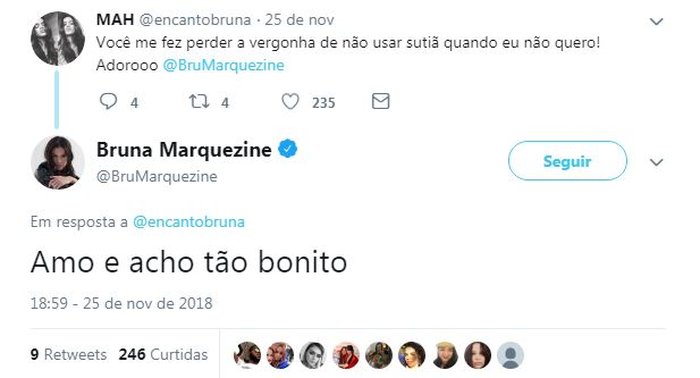Open the @BruMarquezine handle under the name
The image size is (700, 378).
[157, 176]
